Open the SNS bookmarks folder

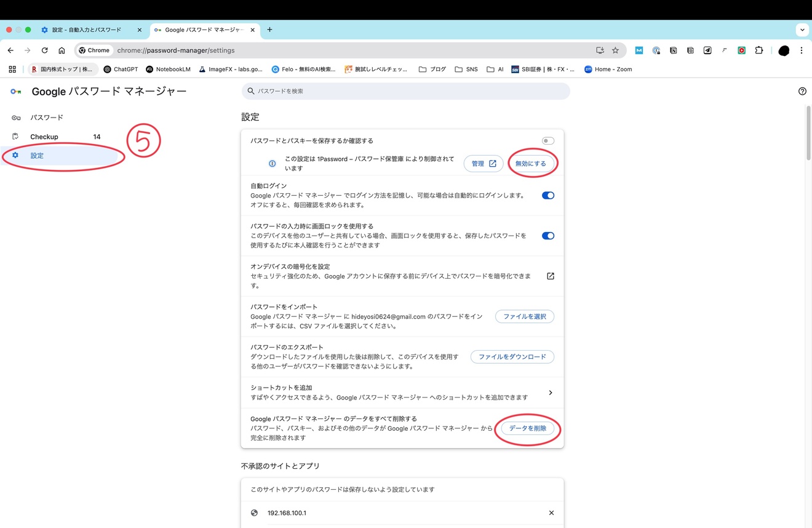click(x=466, y=70)
